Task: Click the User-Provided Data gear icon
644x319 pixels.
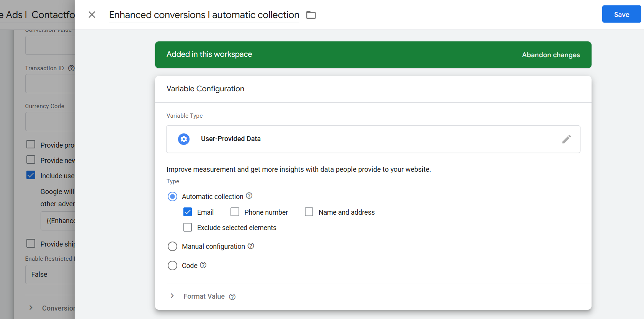Action: 184,139
